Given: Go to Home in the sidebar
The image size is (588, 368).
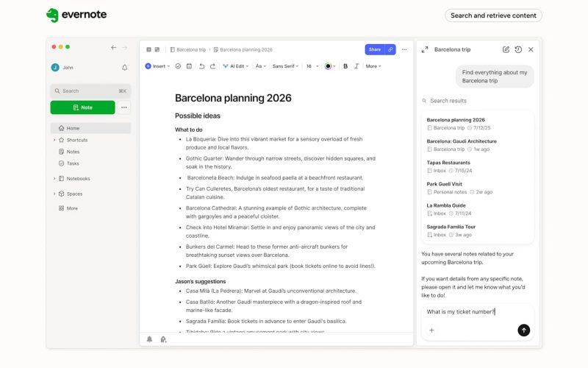Looking at the screenshot, I should tap(90, 128).
